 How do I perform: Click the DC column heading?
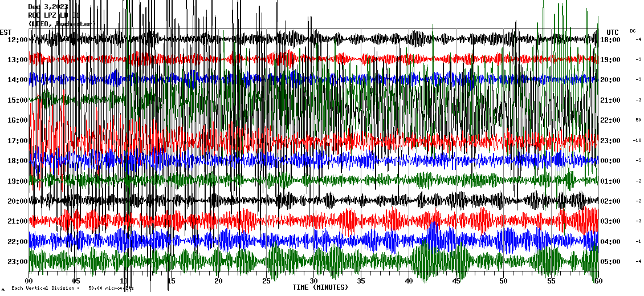pos(633,31)
